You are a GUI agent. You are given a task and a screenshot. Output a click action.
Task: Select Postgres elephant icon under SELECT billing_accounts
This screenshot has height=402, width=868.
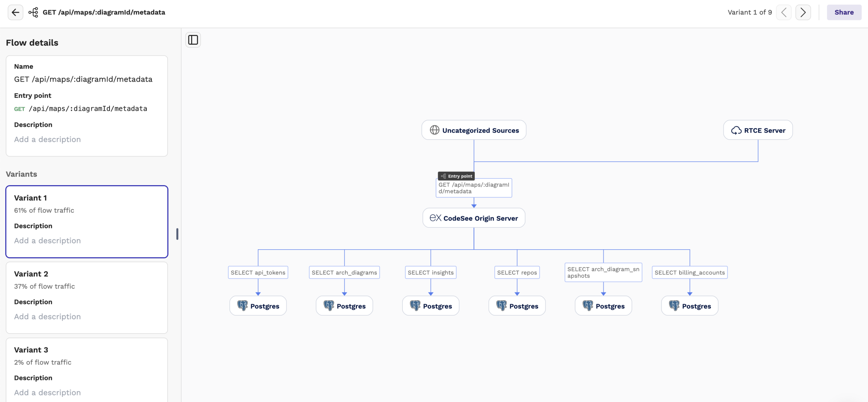click(x=674, y=305)
